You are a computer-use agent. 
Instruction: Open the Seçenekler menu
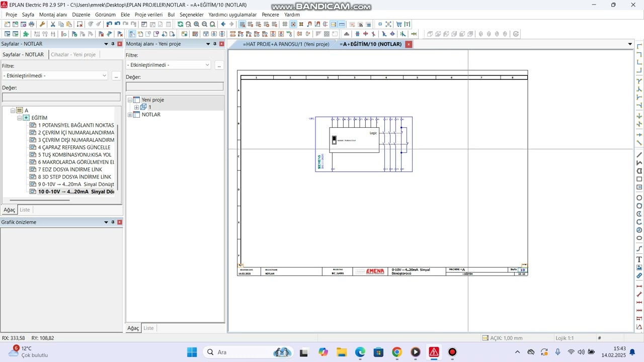pos(192,15)
